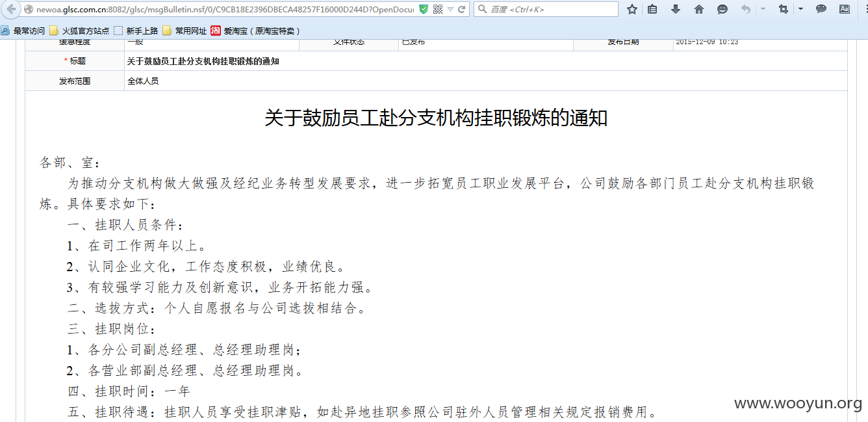Click the line 一、挂职人员条件

[x=126, y=225]
